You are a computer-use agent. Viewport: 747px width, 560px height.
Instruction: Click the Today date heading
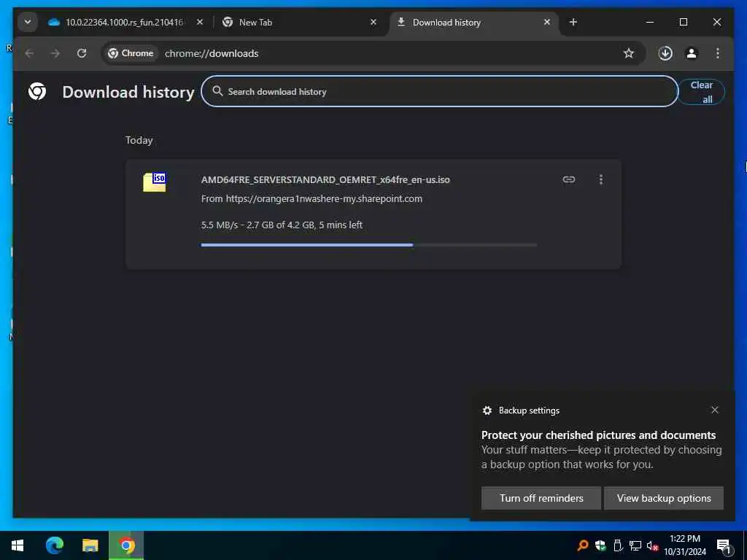pos(139,140)
